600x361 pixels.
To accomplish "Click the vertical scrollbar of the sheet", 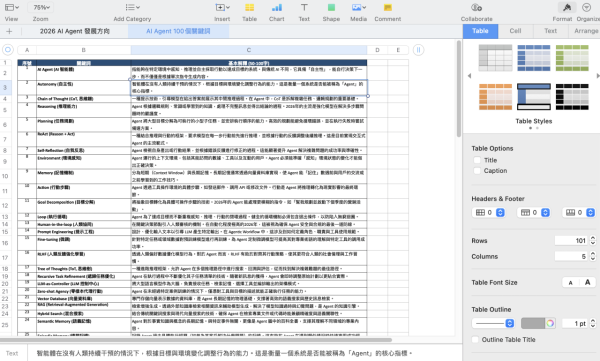I will 459,89.
